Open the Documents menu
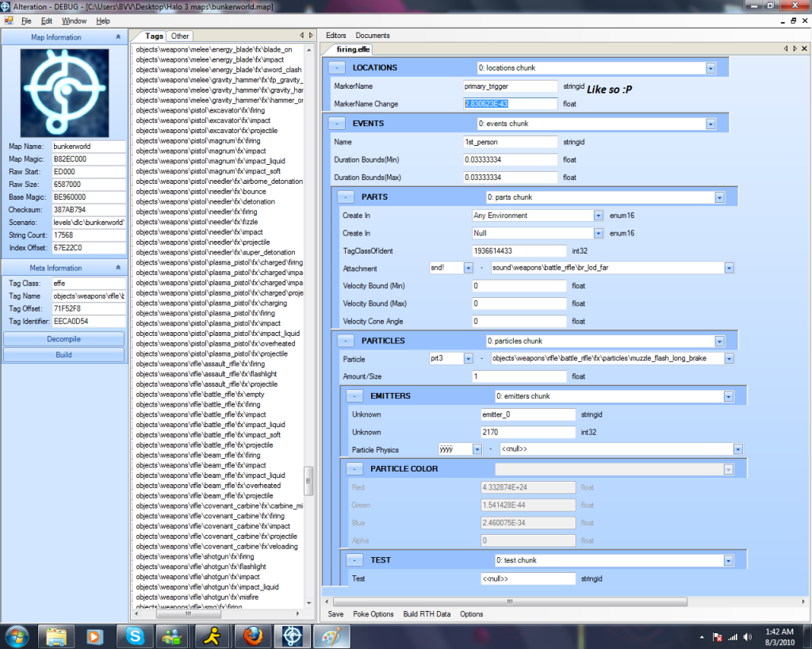Viewport: 812px width, 649px height. click(373, 36)
